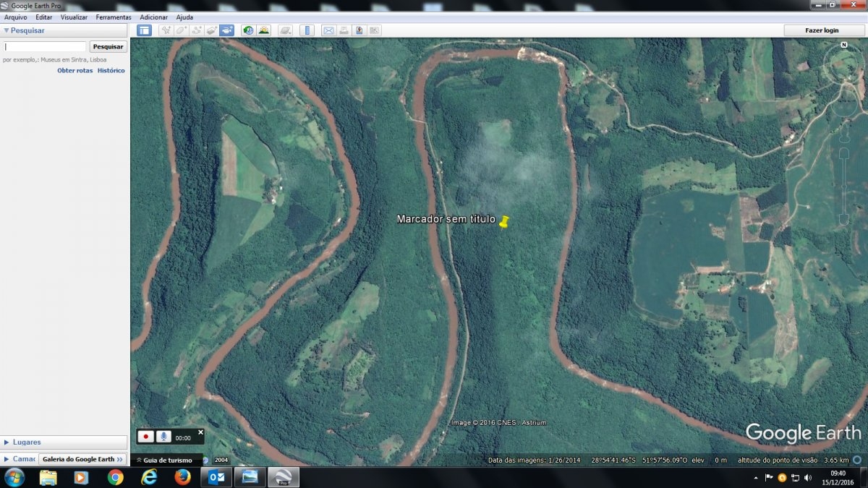Expand the Guia de turismo bar
The width and height of the screenshot is (868, 488).
(x=164, y=460)
